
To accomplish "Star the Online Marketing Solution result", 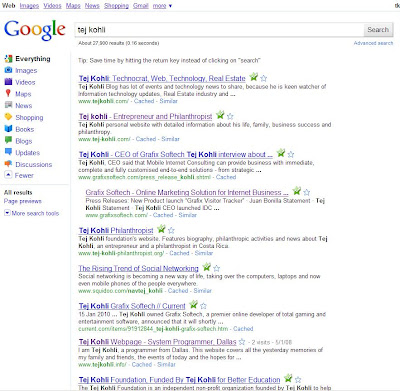I will pos(307,192).
